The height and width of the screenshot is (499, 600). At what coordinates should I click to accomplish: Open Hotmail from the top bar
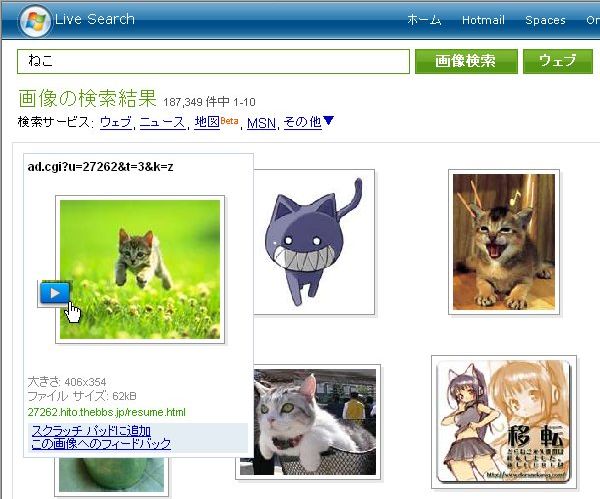pos(483,20)
